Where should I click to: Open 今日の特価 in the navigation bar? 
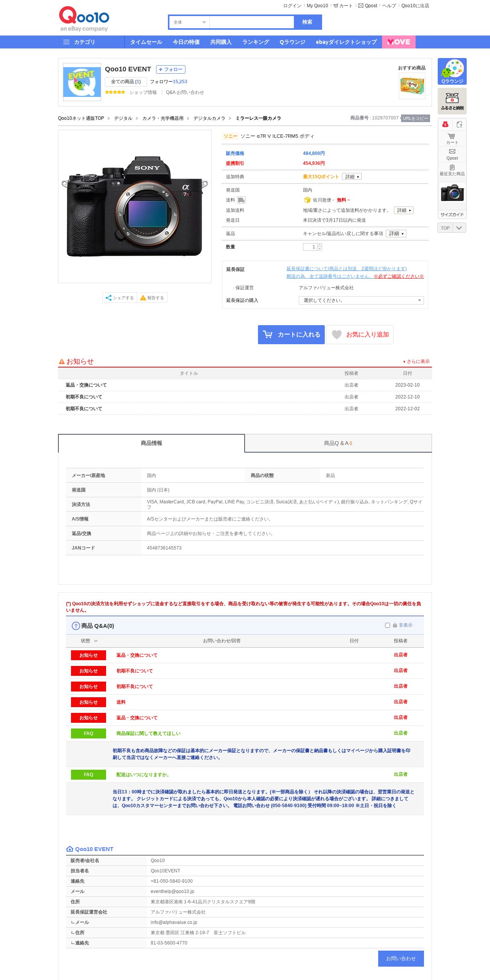tap(186, 42)
